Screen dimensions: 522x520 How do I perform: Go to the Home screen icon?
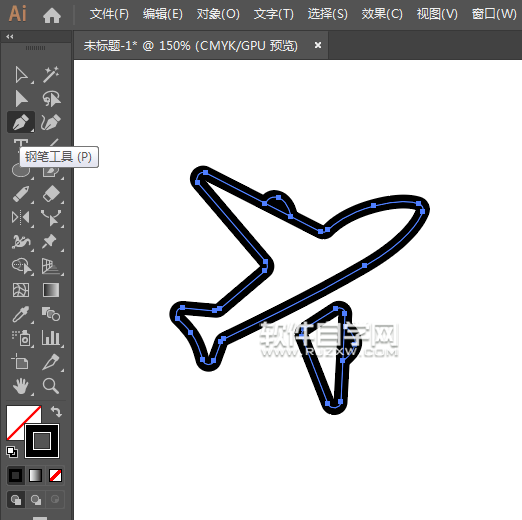point(52,15)
